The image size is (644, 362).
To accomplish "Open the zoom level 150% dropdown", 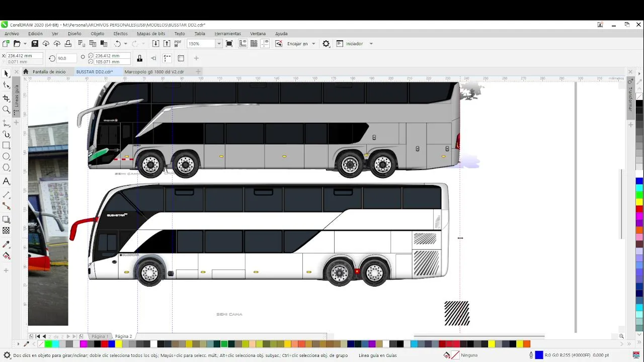I will tap(218, 44).
